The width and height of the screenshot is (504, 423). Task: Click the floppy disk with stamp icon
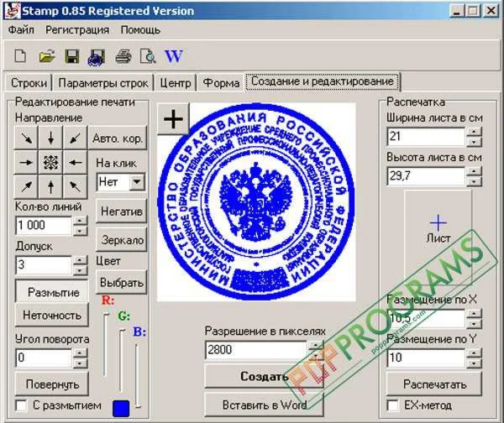[97, 58]
